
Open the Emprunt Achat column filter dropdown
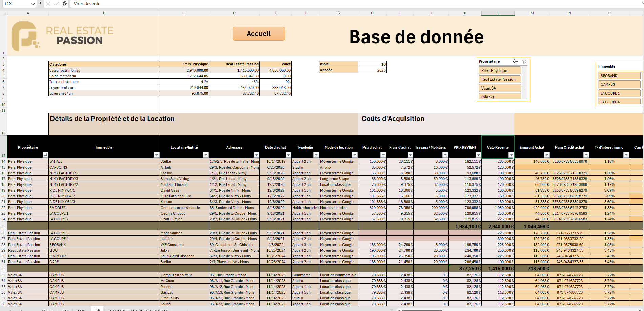coord(546,155)
